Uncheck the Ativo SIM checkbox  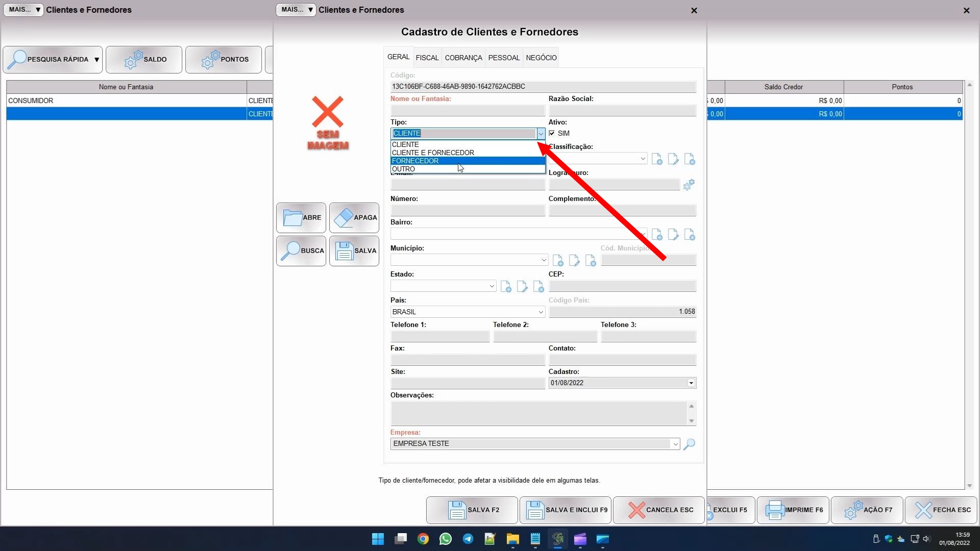(552, 133)
